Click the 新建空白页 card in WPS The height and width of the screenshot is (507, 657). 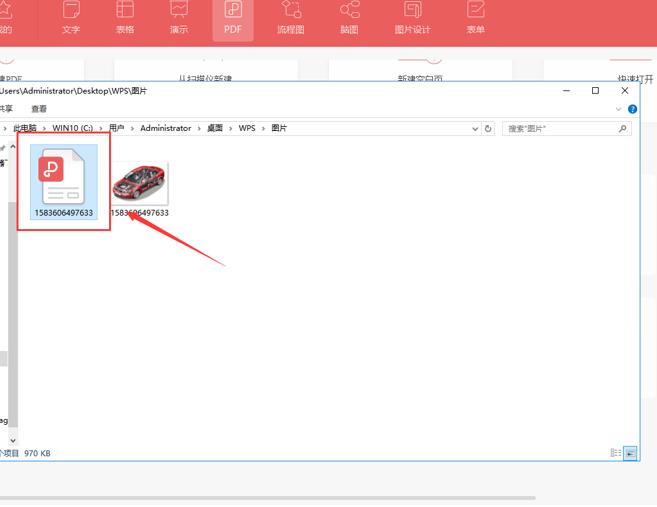[420, 70]
